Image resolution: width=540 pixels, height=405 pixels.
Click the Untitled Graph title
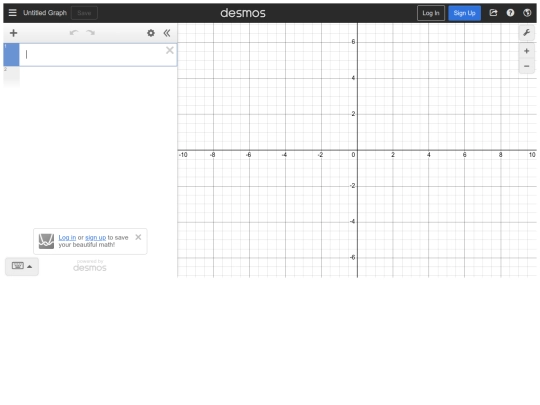click(45, 13)
